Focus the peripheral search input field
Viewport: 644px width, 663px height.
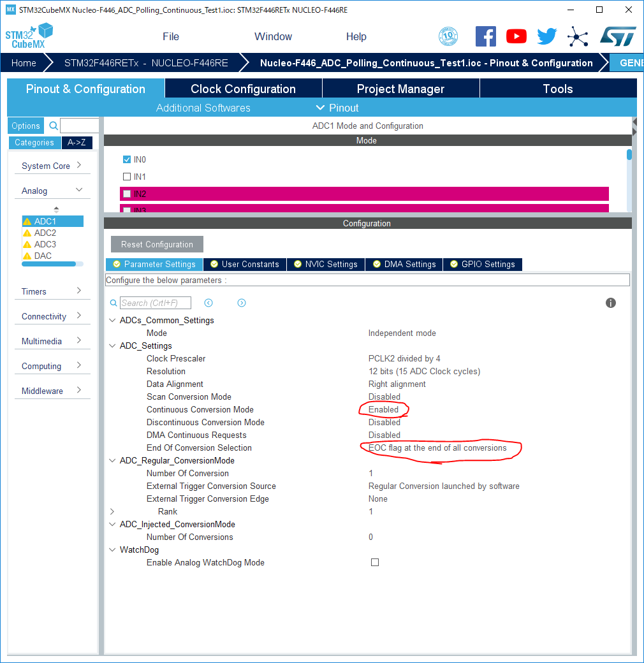point(80,126)
